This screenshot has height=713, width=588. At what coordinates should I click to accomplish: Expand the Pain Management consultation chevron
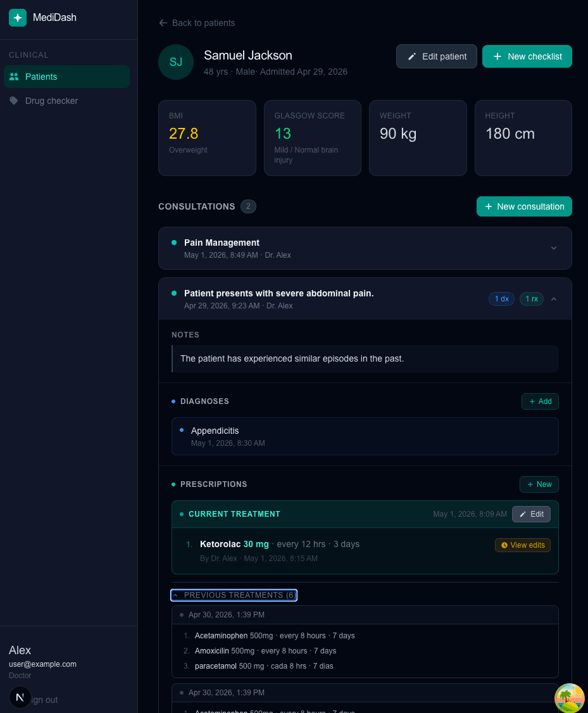(x=553, y=248)
